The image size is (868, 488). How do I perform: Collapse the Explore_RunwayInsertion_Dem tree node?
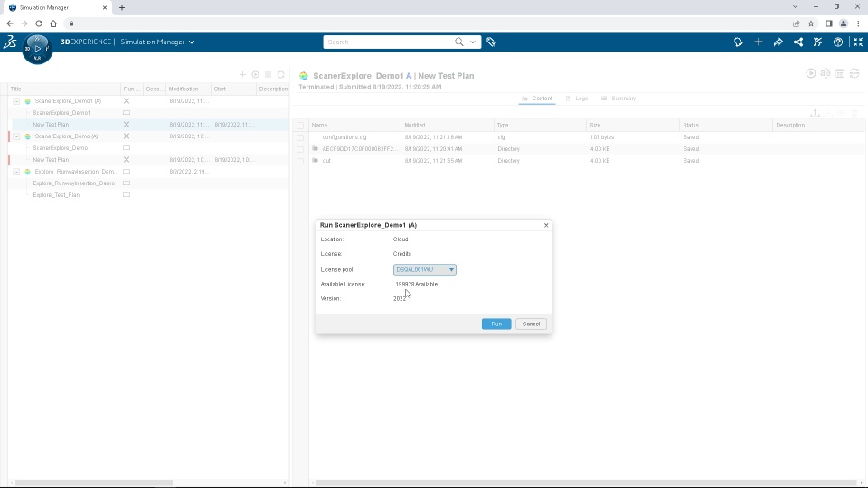coord(16,172)
